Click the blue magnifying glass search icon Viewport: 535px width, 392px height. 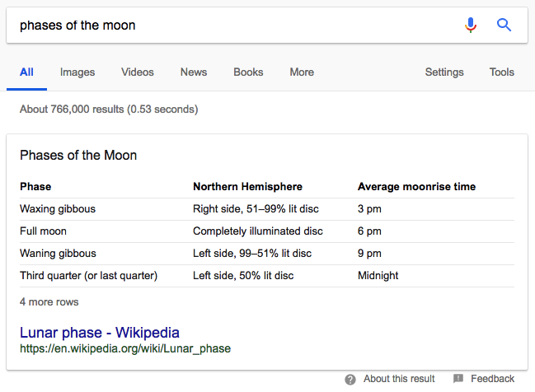504,25
